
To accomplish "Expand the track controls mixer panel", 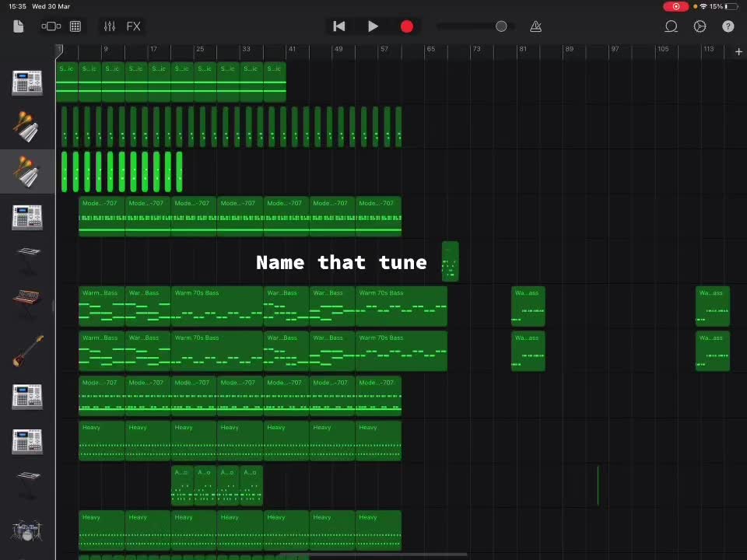I will [110, 26].
